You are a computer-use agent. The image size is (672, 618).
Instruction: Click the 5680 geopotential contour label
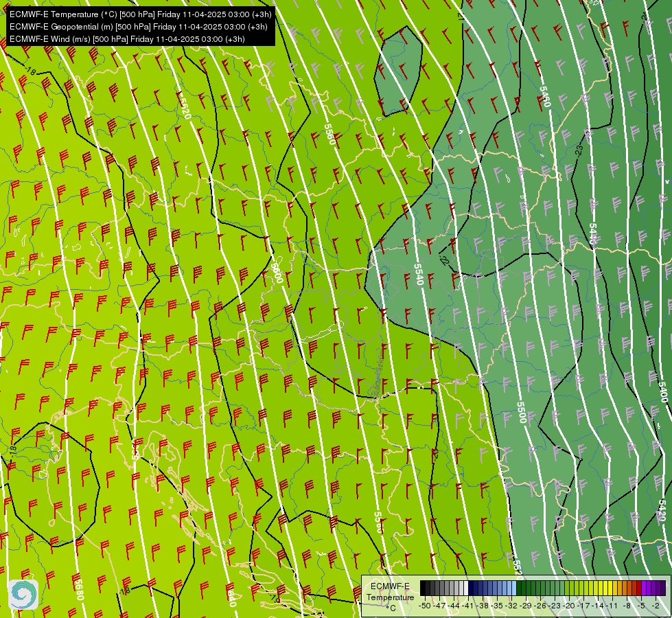click(x=78, y=590)
